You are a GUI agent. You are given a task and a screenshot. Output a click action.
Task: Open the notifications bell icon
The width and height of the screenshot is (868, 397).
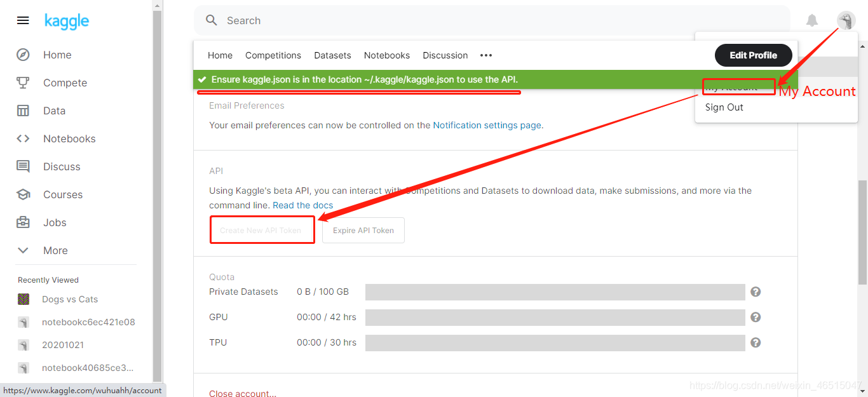click(x=812, y=20)
